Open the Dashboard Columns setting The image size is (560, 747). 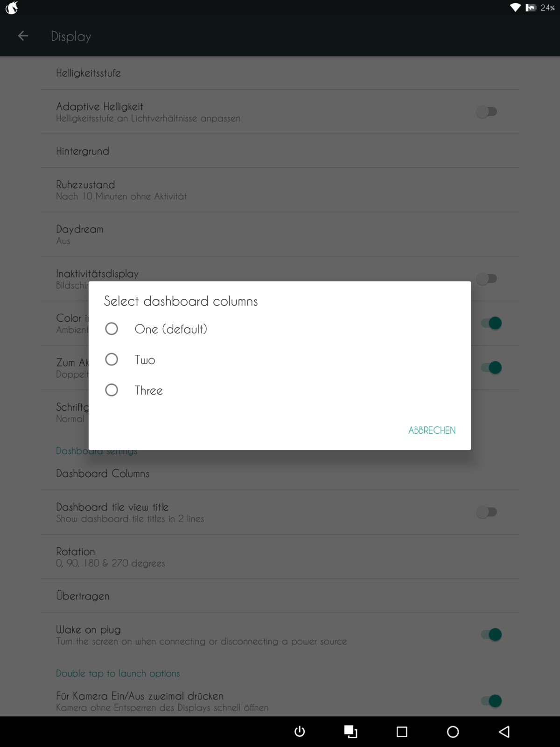(103, 473)
